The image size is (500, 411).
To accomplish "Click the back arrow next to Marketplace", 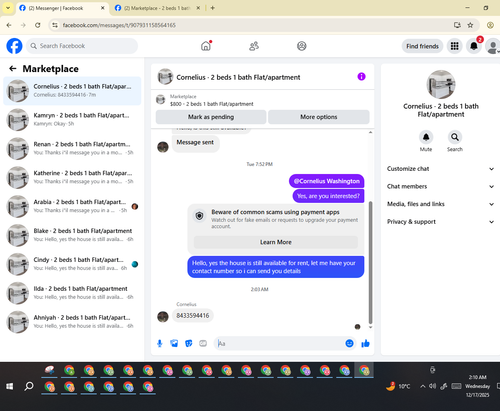I will click(x=13, y=69).
